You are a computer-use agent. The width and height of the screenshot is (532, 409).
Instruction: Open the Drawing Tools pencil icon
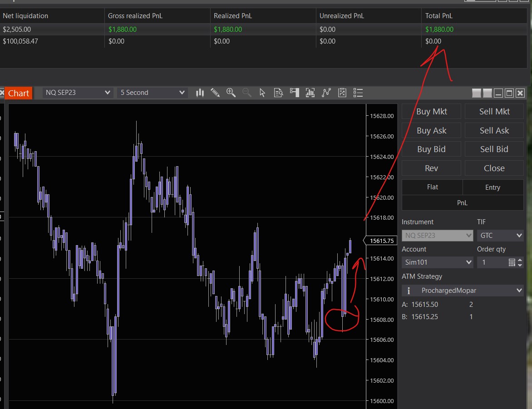click(x=215, y=93)
